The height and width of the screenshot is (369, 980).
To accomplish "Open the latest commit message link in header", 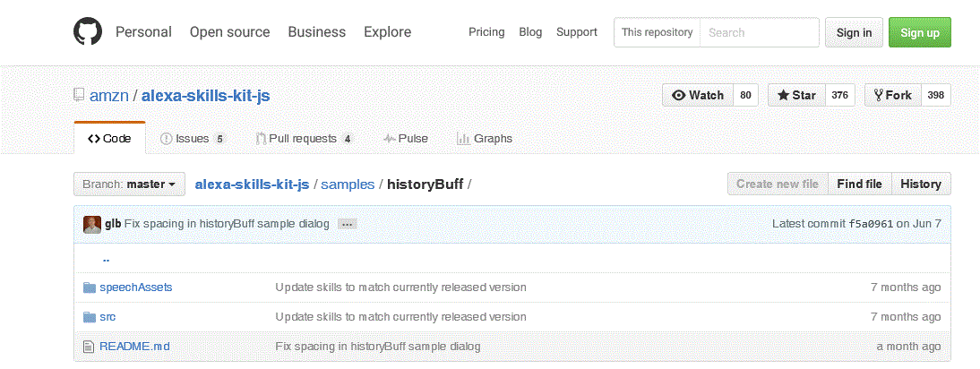I will tap(227, 224).
